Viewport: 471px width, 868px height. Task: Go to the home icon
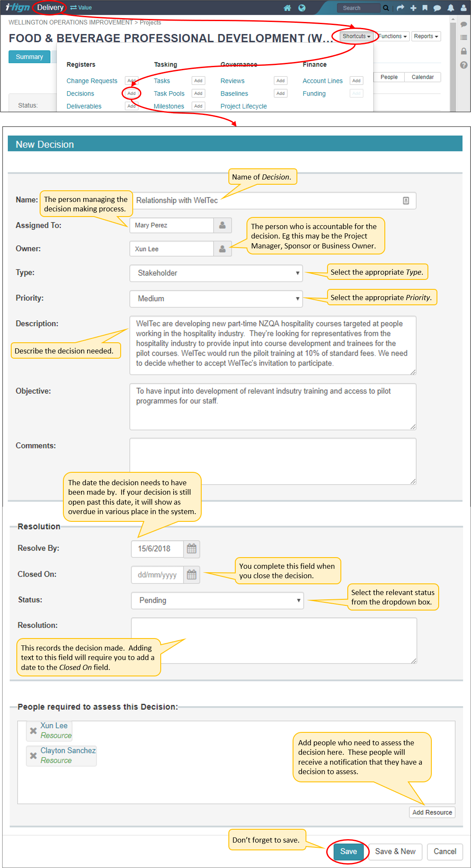click(x=287, y=8)
